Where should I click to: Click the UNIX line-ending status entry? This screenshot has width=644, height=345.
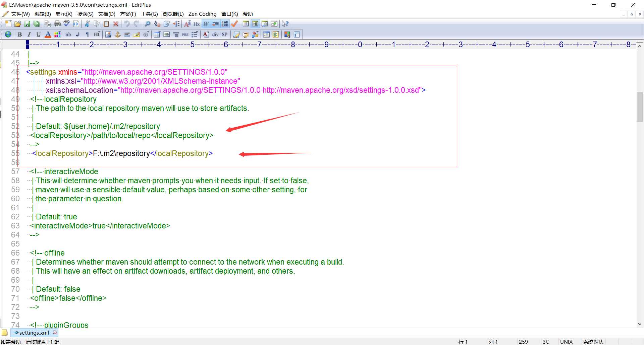[x=566, y=342]
